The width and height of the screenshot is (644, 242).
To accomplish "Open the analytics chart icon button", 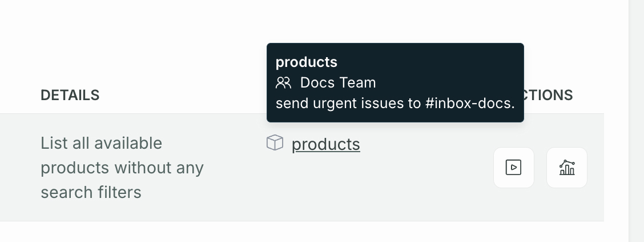I will (x=567, y=168).
